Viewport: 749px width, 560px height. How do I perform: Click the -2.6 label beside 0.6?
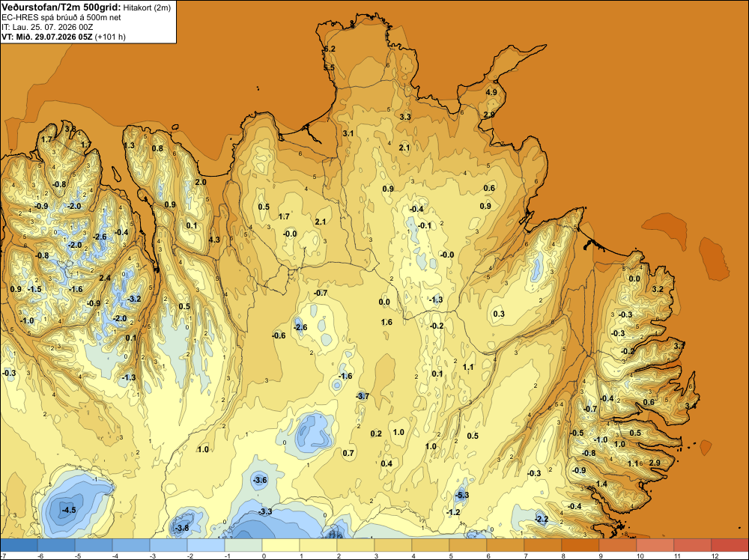(300, 327)
